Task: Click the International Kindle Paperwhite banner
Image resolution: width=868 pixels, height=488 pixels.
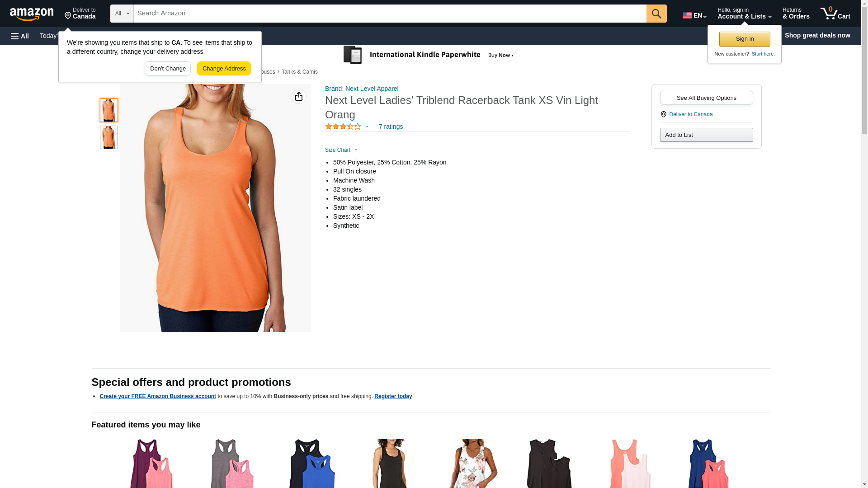Action: pos(429,55)
